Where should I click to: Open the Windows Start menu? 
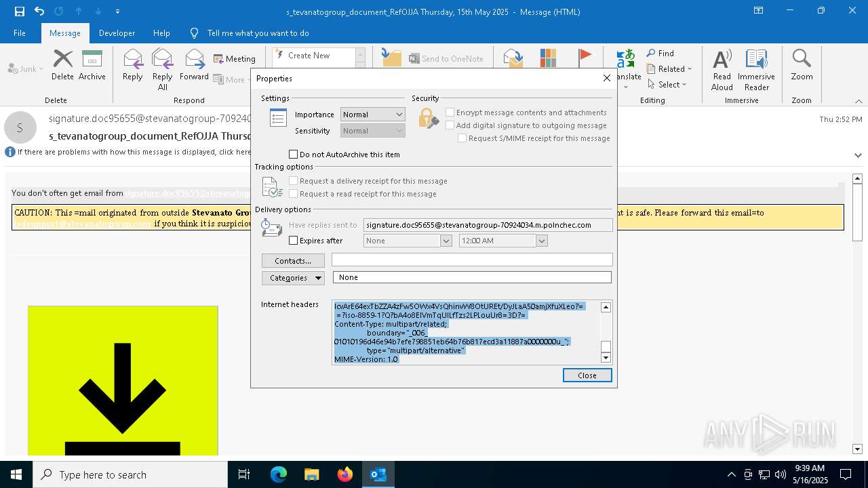pyautogui.click(x=16, y=474)
